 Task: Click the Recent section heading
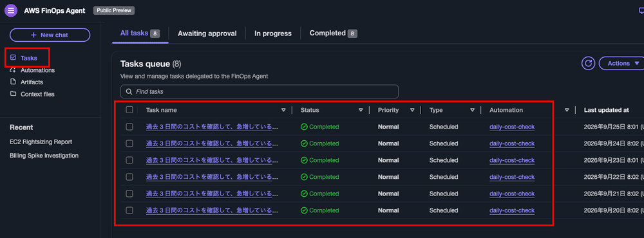click(x=21, y=127)
